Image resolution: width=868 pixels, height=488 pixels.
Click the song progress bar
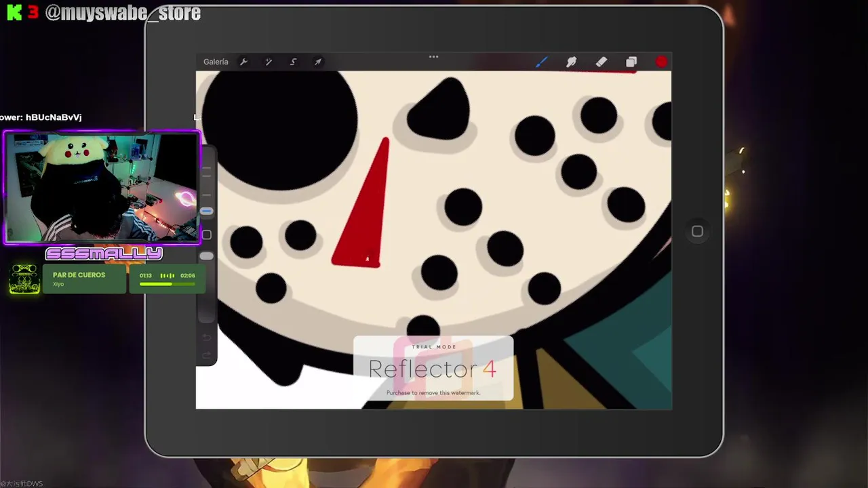click(x=167, y=284)
